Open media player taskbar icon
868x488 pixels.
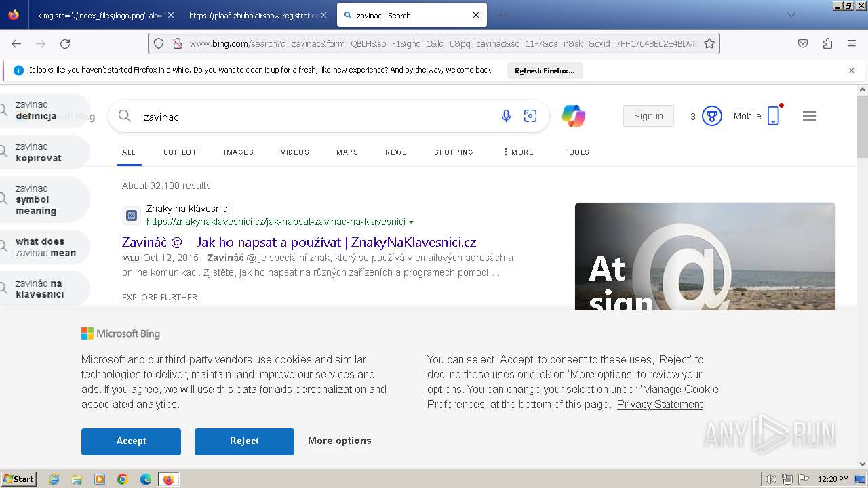point(100,479)
